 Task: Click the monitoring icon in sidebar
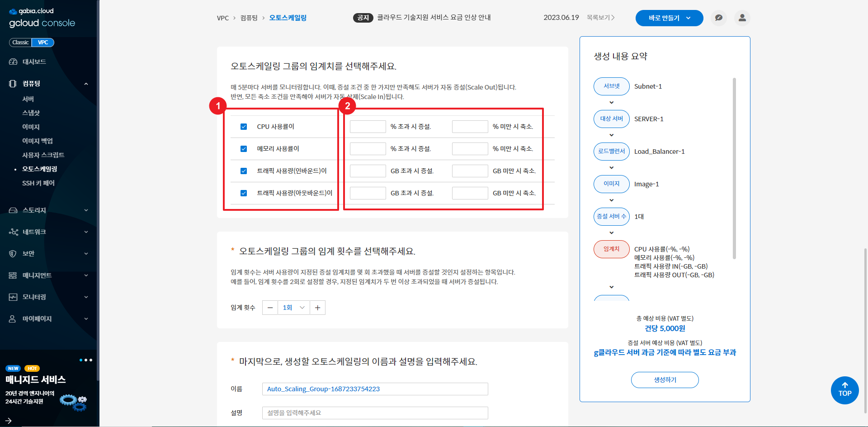click(x=13, y=297)
